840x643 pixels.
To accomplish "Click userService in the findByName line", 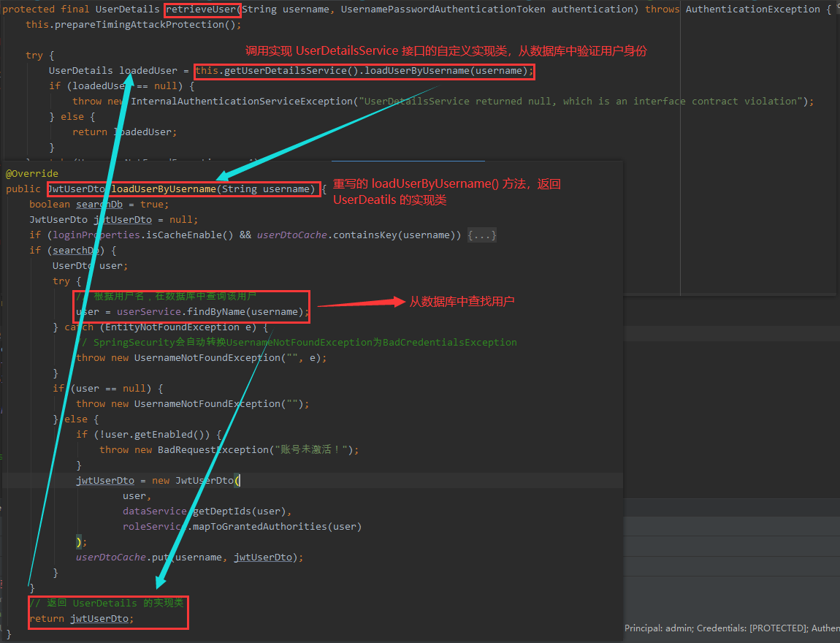I will coord(149,312).
